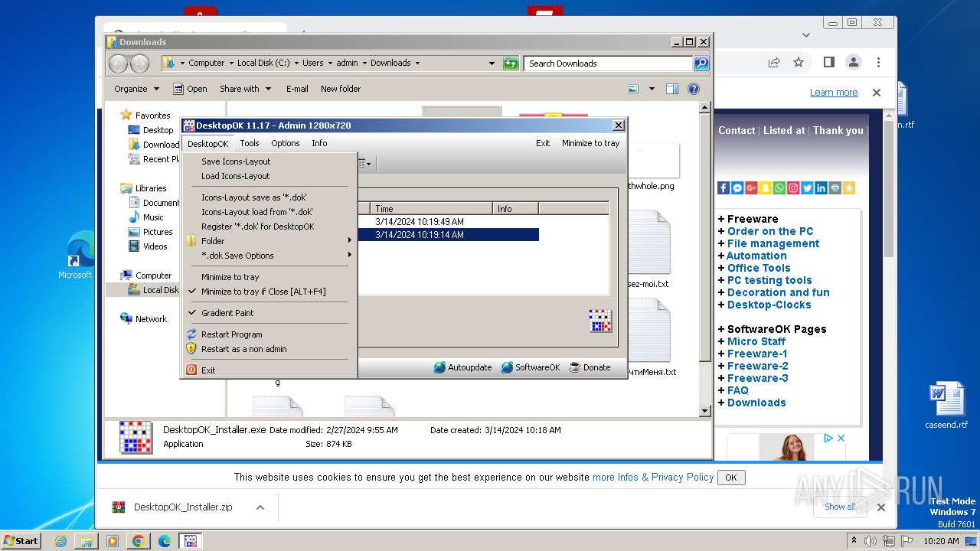Click the red Exit icon in the DesktopOK menu

tap(191, 370)
